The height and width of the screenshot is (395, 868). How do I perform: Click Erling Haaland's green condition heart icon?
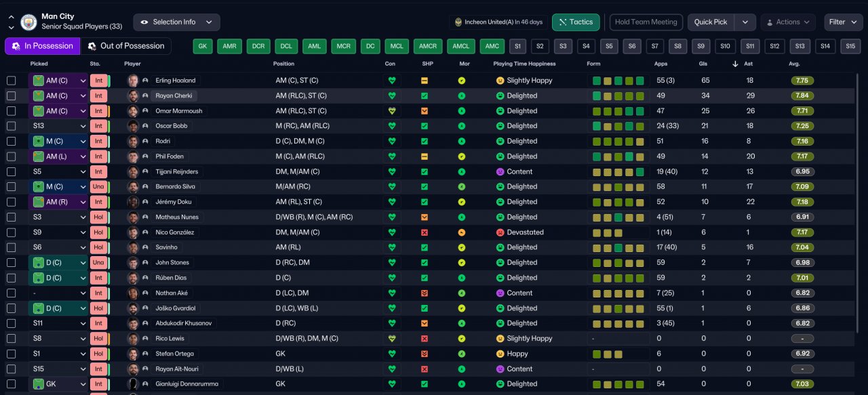391,81
